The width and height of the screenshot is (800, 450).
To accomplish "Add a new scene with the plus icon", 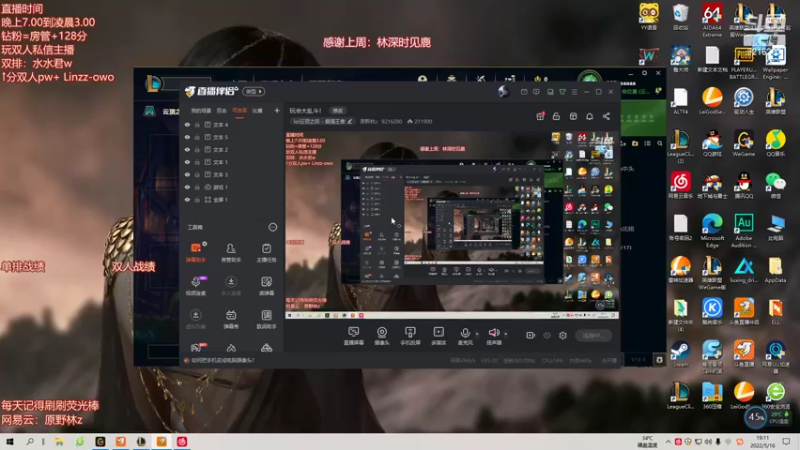I will click(x=277, y=110).
